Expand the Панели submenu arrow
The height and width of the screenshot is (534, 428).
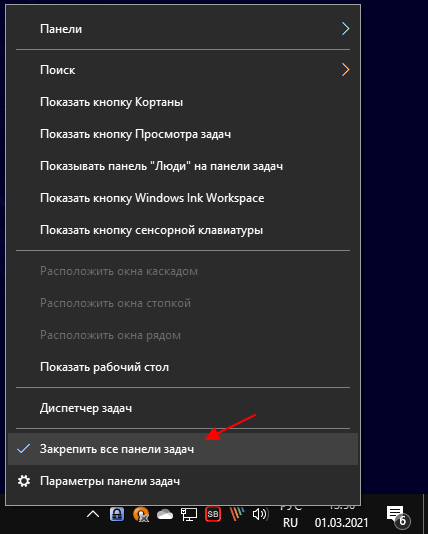tap(345, 29)
